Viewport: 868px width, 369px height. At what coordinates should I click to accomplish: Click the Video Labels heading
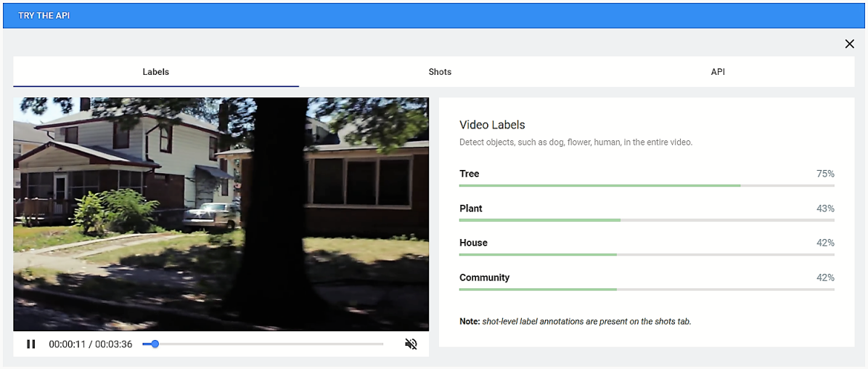pos(492,125)
